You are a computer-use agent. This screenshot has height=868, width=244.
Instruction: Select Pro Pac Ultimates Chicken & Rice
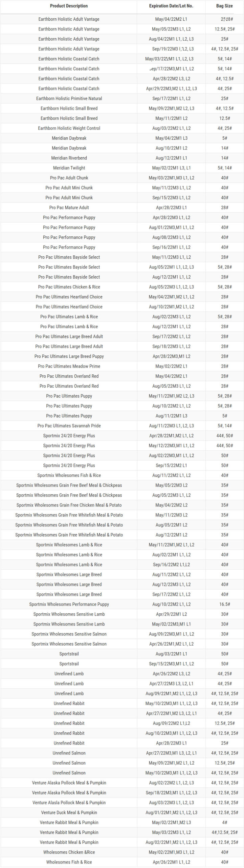tap(69, 287)
